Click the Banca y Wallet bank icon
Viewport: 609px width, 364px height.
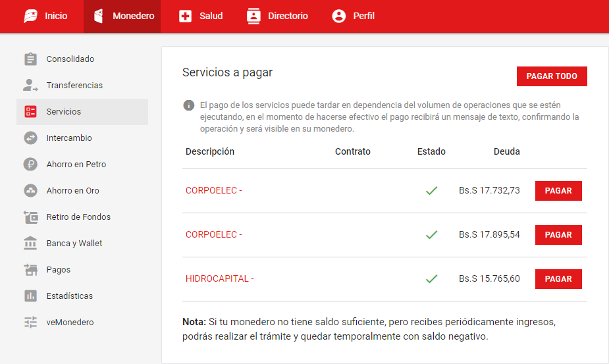pos(30,243)
